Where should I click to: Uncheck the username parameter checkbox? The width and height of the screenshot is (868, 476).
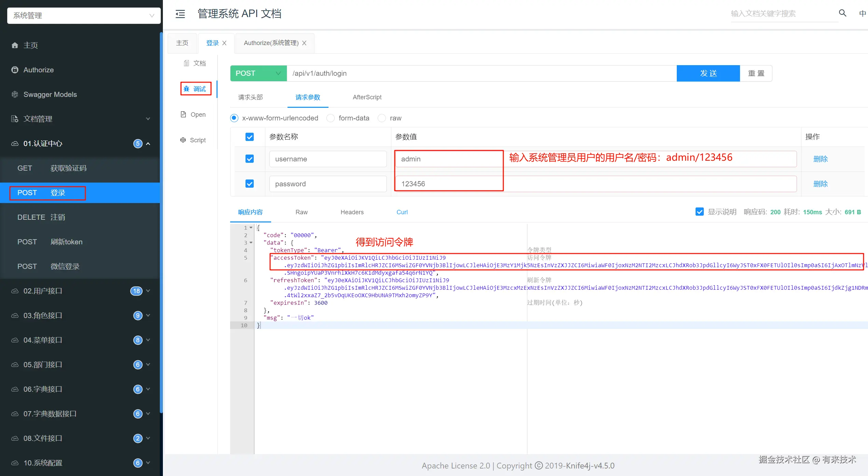tap(250, 159)
